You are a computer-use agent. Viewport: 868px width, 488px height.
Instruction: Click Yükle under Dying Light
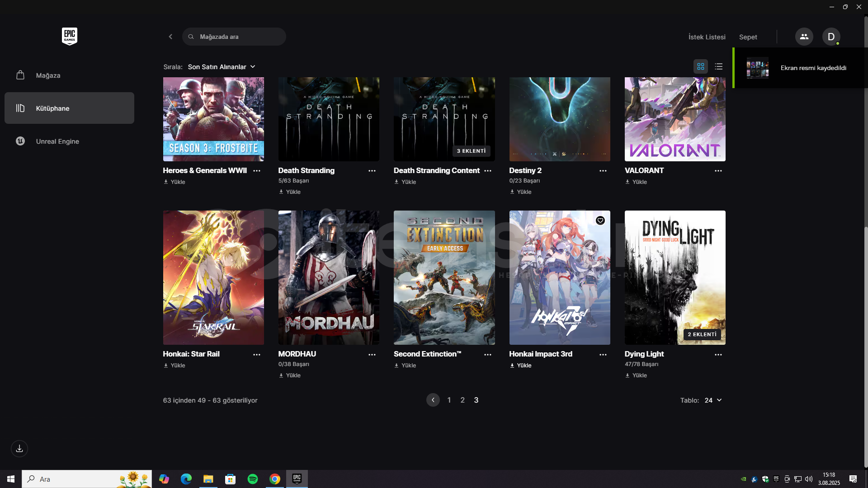point(636,375)
